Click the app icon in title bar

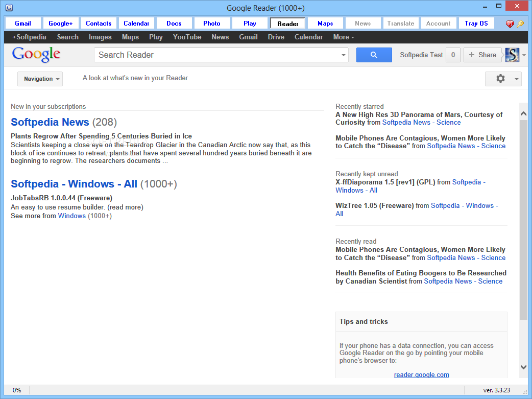(9, 8)
